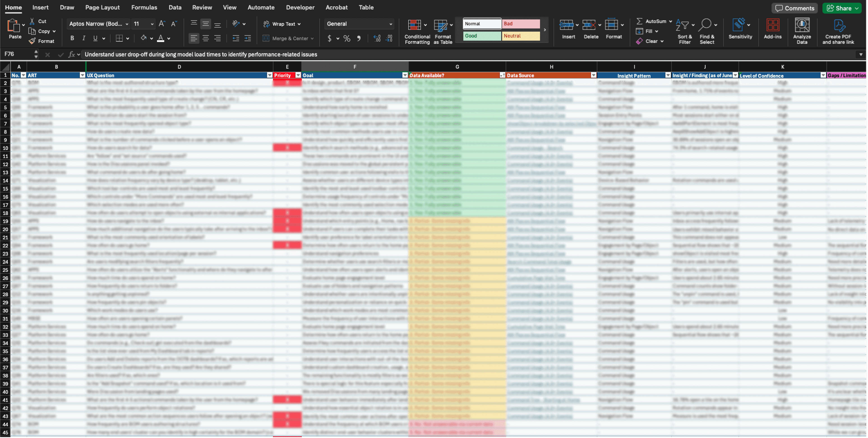Screen dimensions: 868x438
Task: Toggle Wrap Text on selected cell
Action: pos(282,24)
